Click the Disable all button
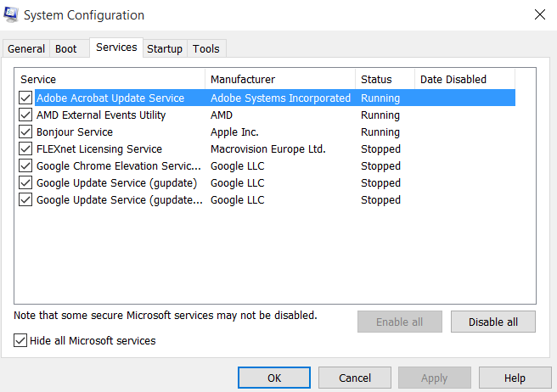 click(x=493, y=322)
